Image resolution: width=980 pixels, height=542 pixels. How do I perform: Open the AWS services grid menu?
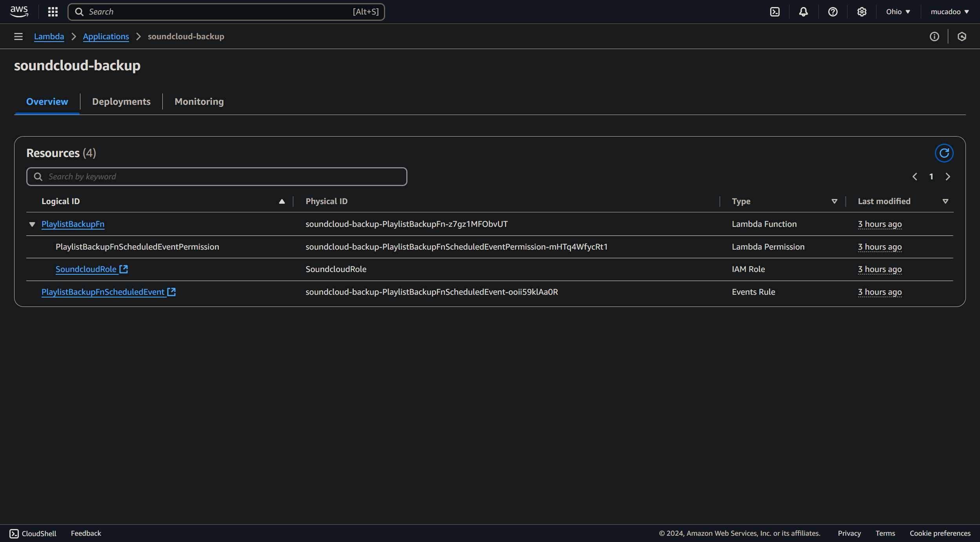(x=53, y=12)
